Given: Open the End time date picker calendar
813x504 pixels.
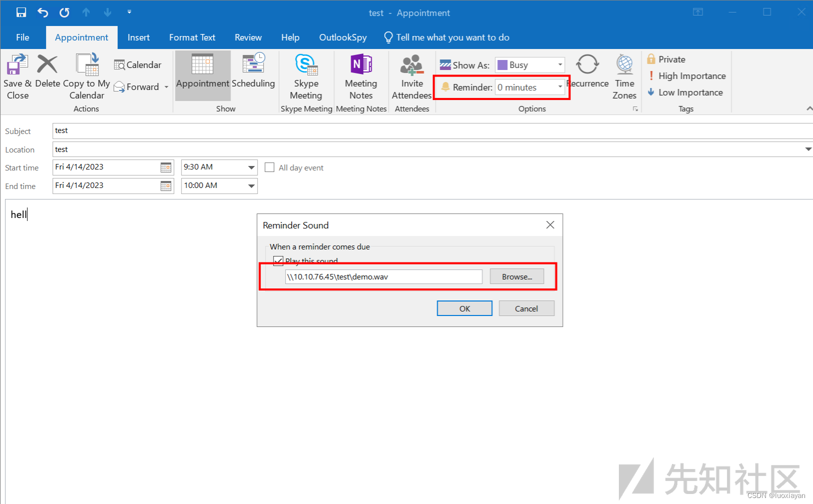Looking at the screenshot, I should click(166, 186).
